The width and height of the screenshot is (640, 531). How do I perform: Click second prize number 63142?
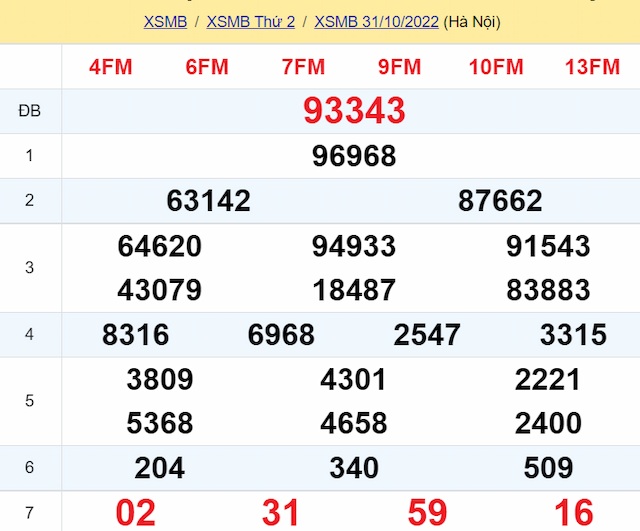tap(208, 201)
